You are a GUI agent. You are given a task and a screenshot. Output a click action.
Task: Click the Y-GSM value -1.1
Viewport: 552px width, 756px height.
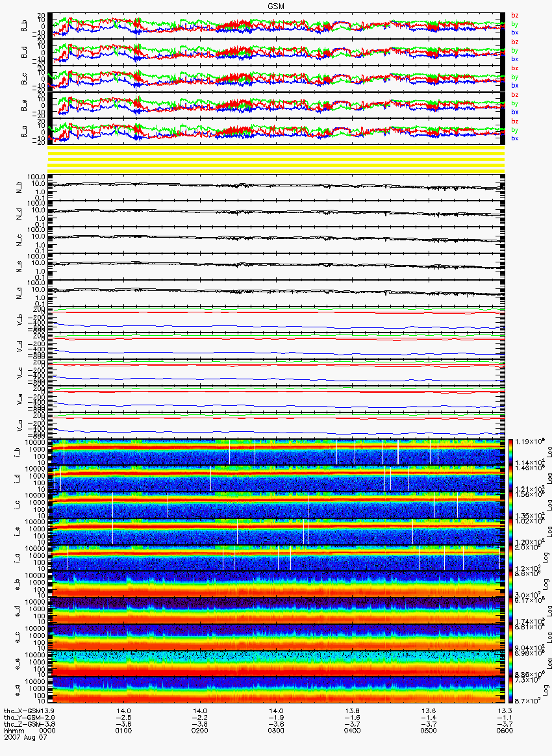[x=505, y=718]
